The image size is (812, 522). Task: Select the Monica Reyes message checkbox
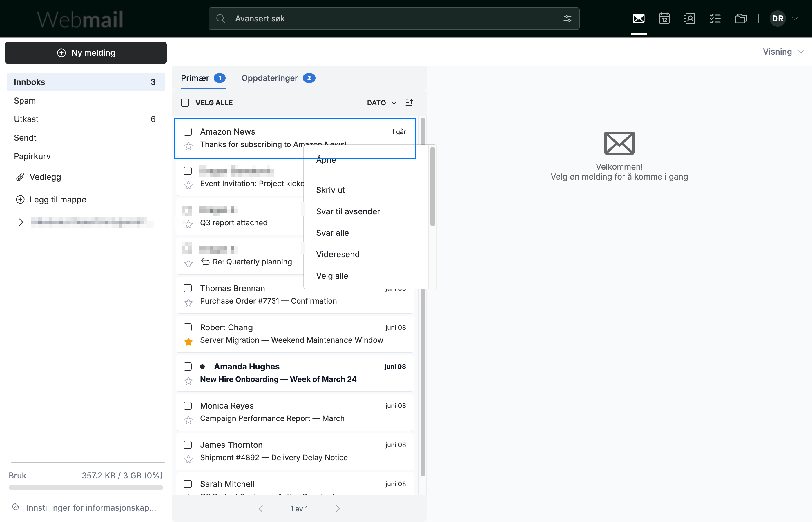[x=187, y=406]
